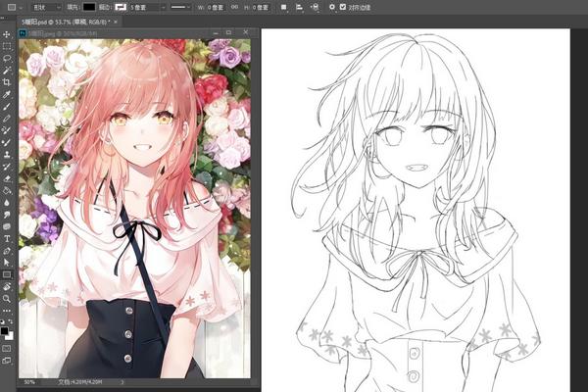Click the 文档:4.20M document size status text

[x=80, y=382]
